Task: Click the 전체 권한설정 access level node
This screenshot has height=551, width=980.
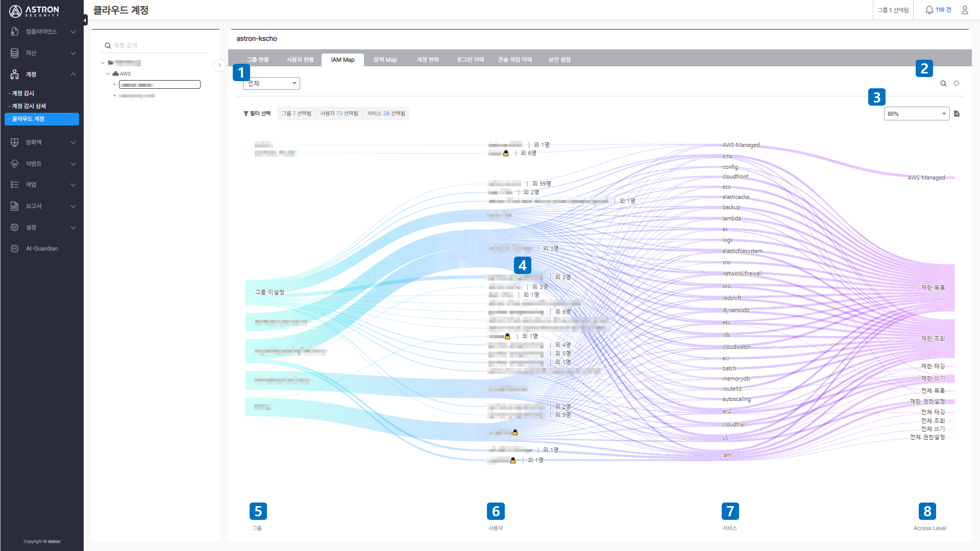Action: click(927, 437)
